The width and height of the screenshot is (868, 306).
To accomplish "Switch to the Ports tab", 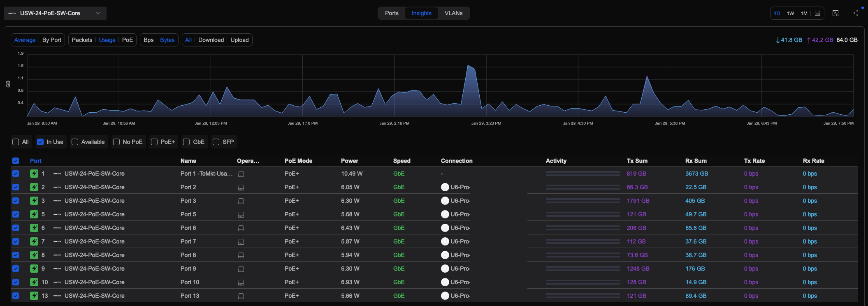I will [x=392, y=13].
